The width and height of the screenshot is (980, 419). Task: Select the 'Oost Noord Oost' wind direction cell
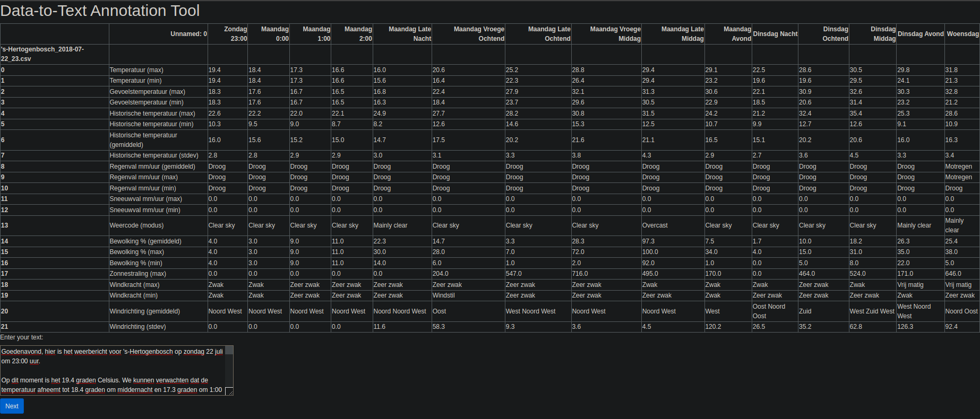(x=769, y=311)
